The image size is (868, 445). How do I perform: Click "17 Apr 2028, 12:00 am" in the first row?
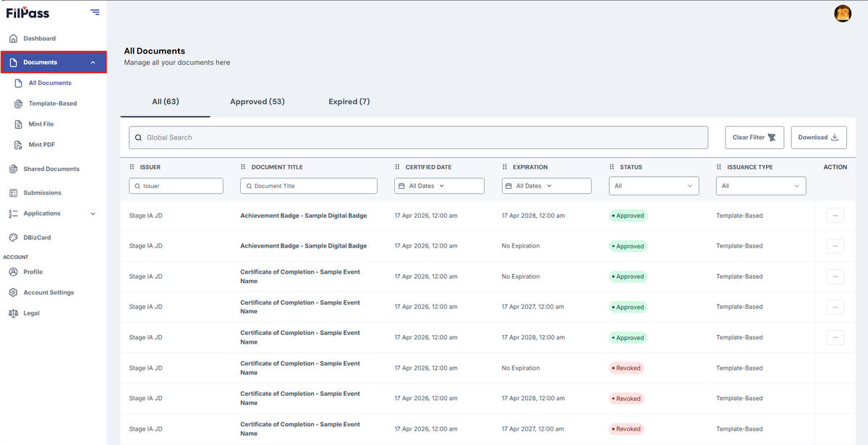[x=533, y=216]
